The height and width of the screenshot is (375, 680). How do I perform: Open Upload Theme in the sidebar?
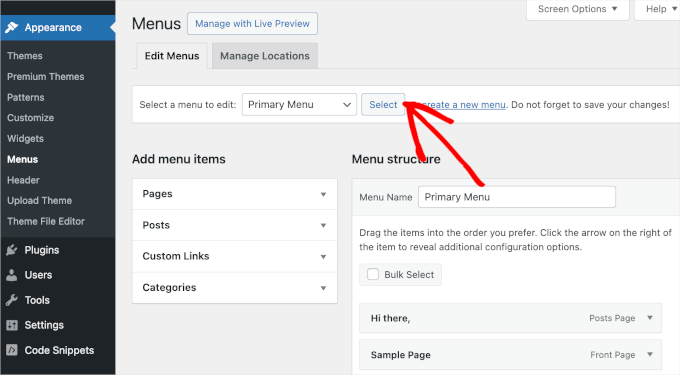39,201
